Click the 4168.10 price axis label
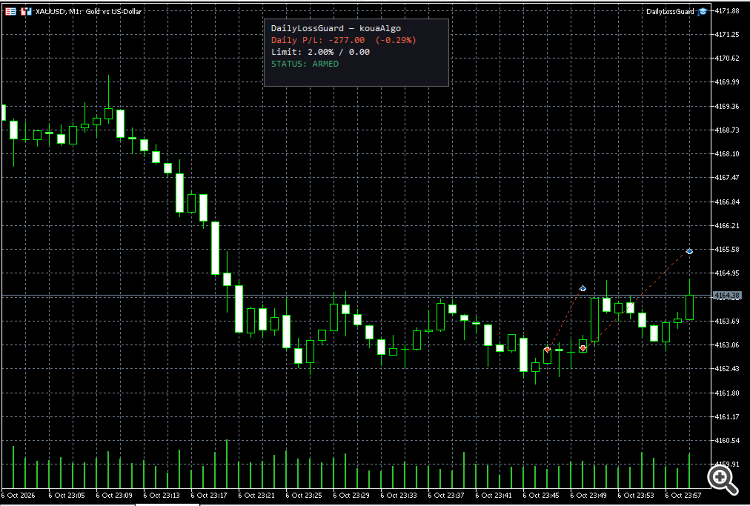This screenshot has height=506, width=750. tap(727, 154)
